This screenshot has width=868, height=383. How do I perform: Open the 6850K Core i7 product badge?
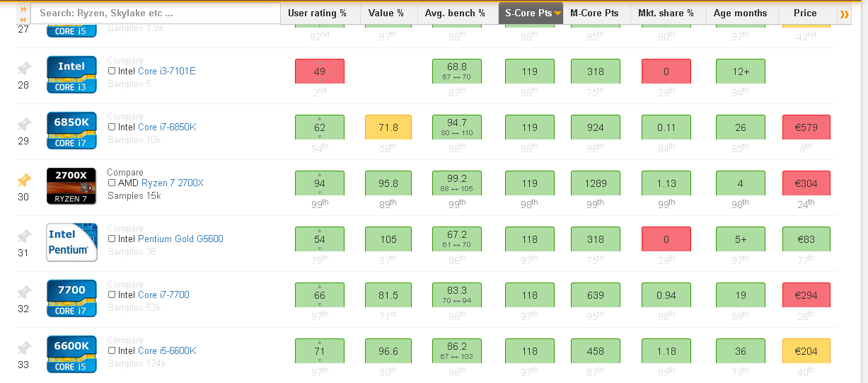point(71,131)
